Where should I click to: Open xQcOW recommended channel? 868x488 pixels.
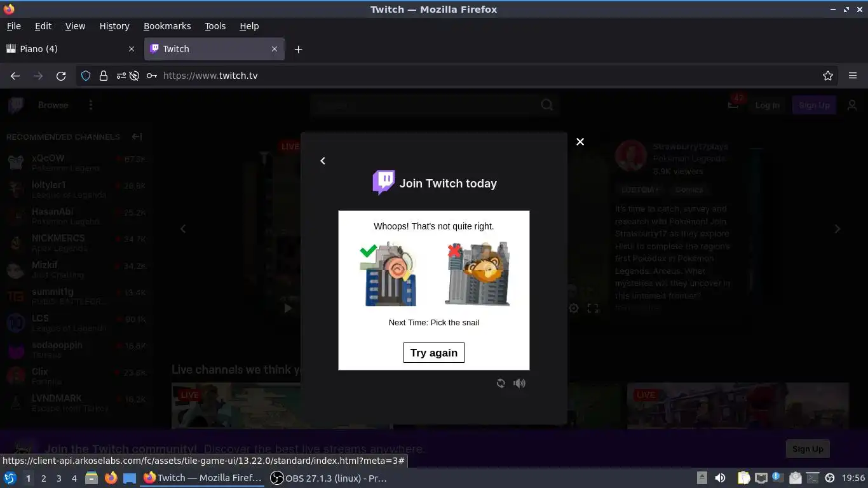tap(76, 163)
